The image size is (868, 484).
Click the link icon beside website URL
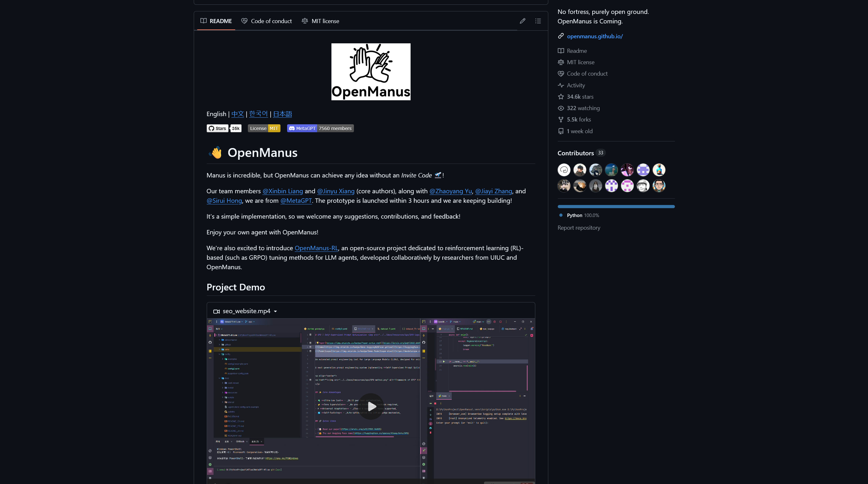tap(561, 36)
